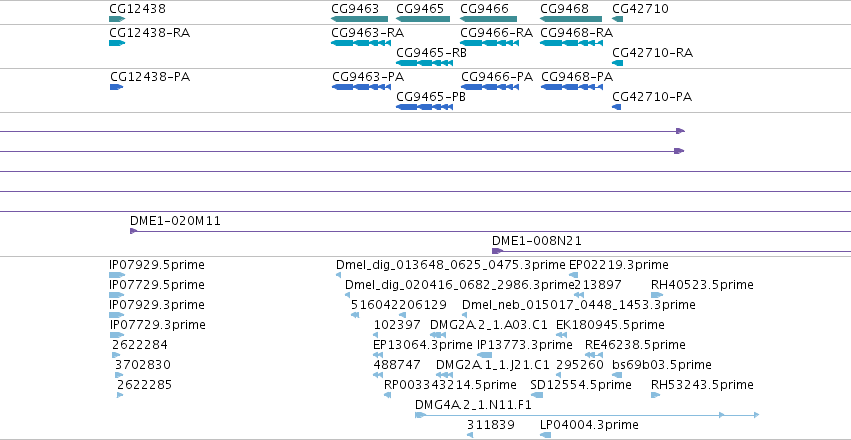The image size is (851, 440).
Task: Click transcript CG9465-RB
Action: 431,53
